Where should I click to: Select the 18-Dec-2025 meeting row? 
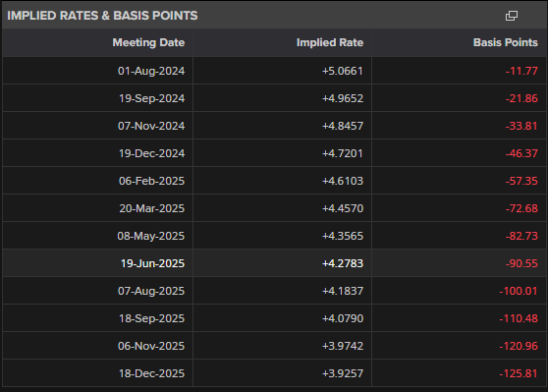[274, 373]
